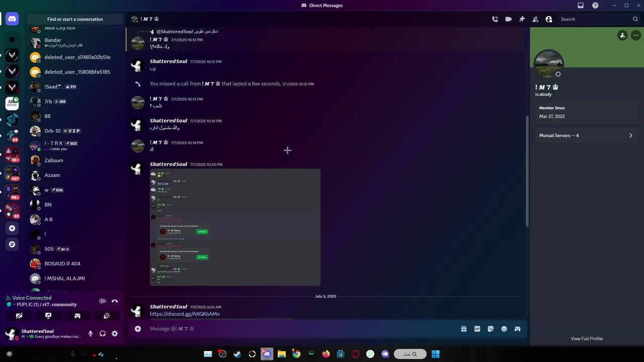Click the profile avatar in the right panel
Screen dimensions: 644x362
(548, 64)
